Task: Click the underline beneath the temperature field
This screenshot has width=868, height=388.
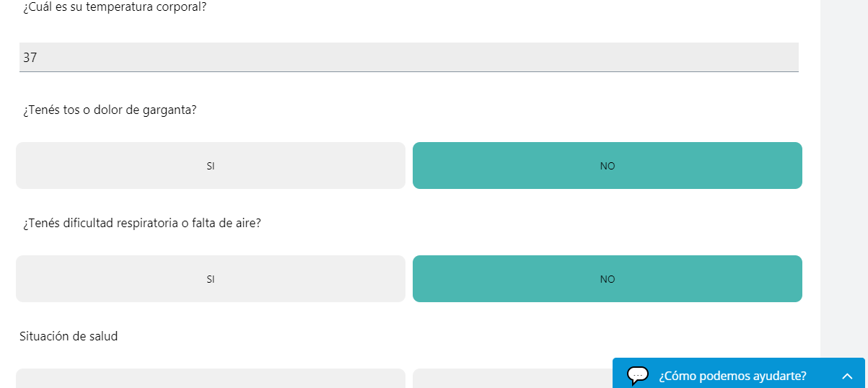Action: (x=408, y=71)
